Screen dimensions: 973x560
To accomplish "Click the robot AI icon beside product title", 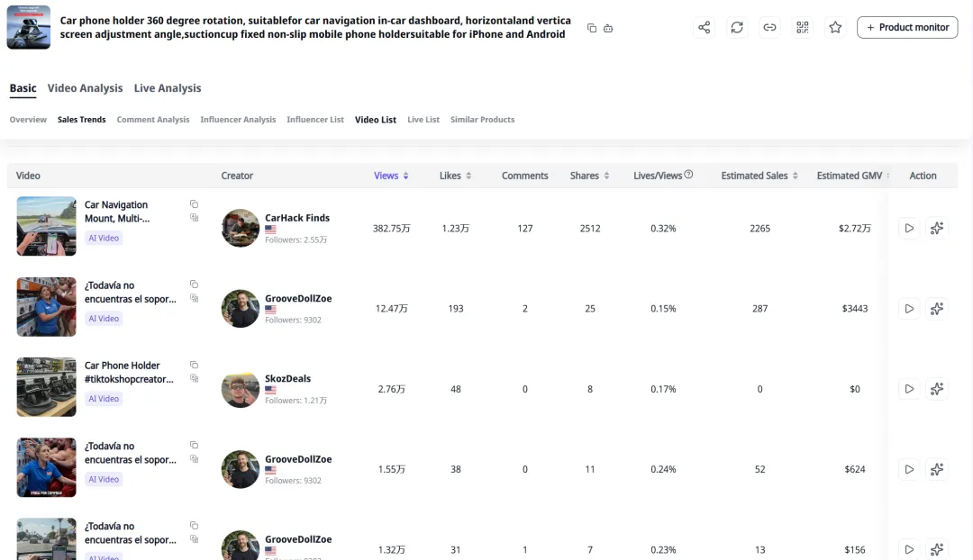I will (608, 28).
